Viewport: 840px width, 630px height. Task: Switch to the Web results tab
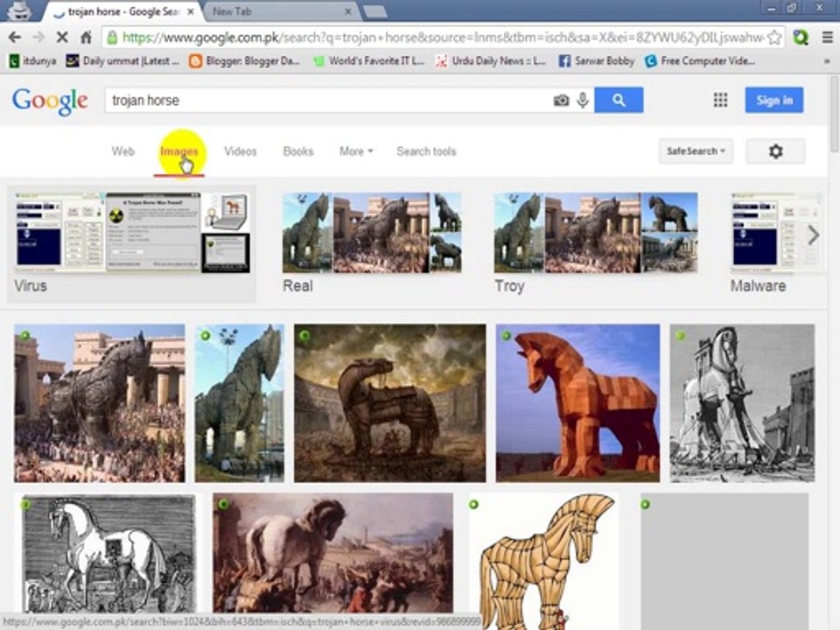tap(122, 151)
